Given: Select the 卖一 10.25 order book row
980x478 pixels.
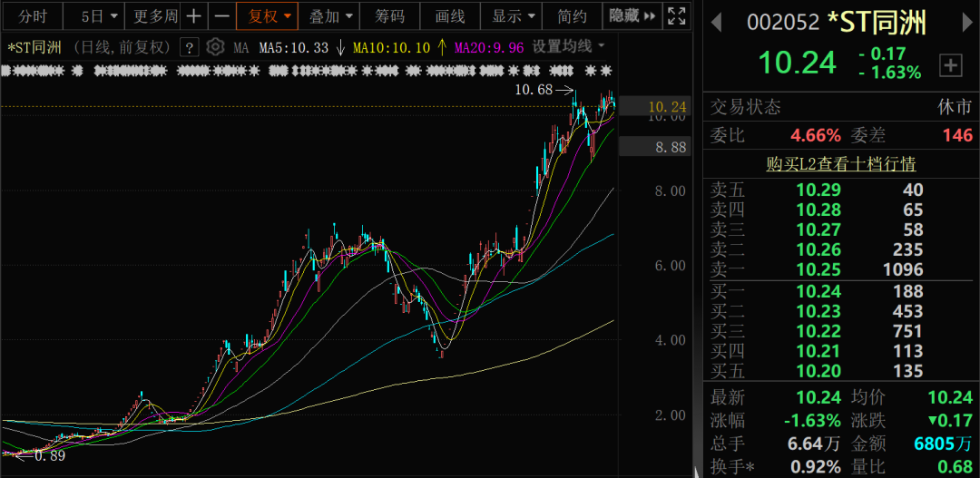Looking at the screenshot, I should click(840, 269).
